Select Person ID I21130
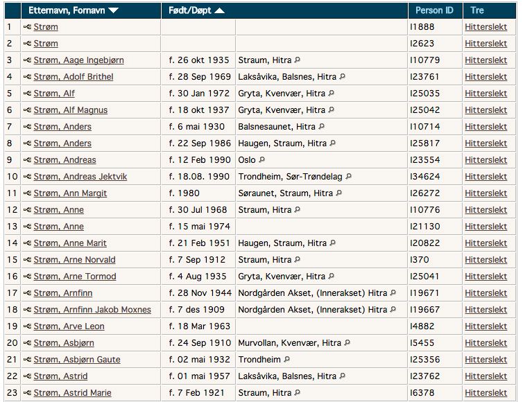532x402 pixels. click(424, 227)
